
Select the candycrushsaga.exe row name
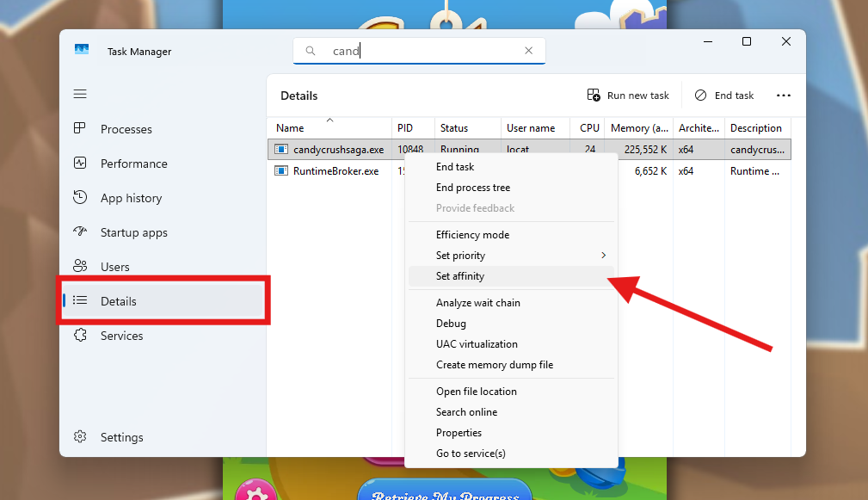coord(338,150)
